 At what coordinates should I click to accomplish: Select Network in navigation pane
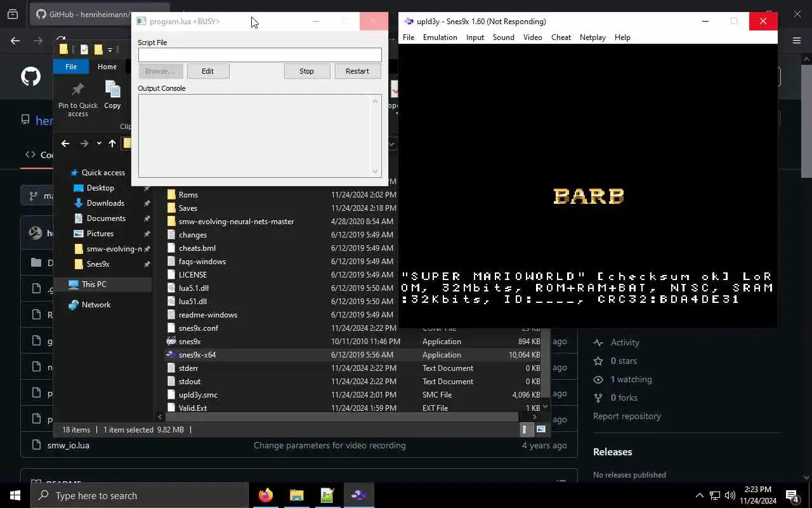point(96,305)
